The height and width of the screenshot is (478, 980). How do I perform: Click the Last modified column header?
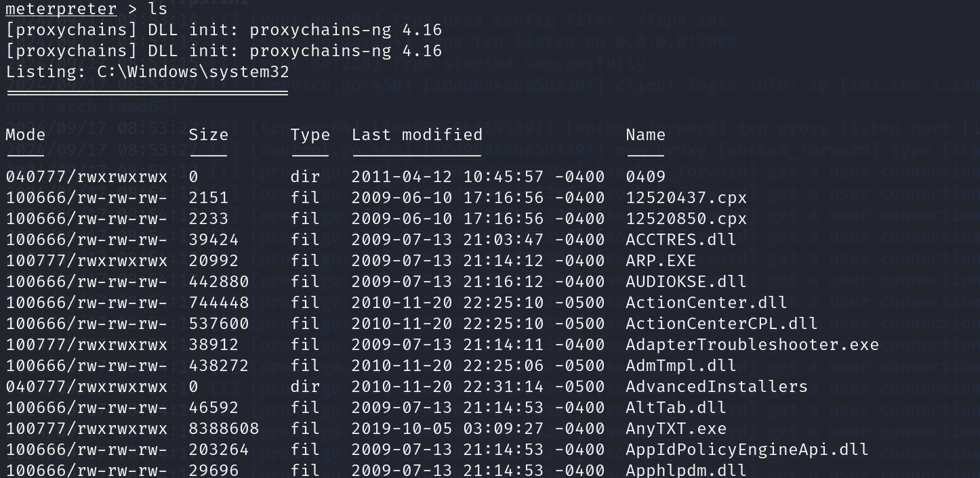[x=417, y=135]
